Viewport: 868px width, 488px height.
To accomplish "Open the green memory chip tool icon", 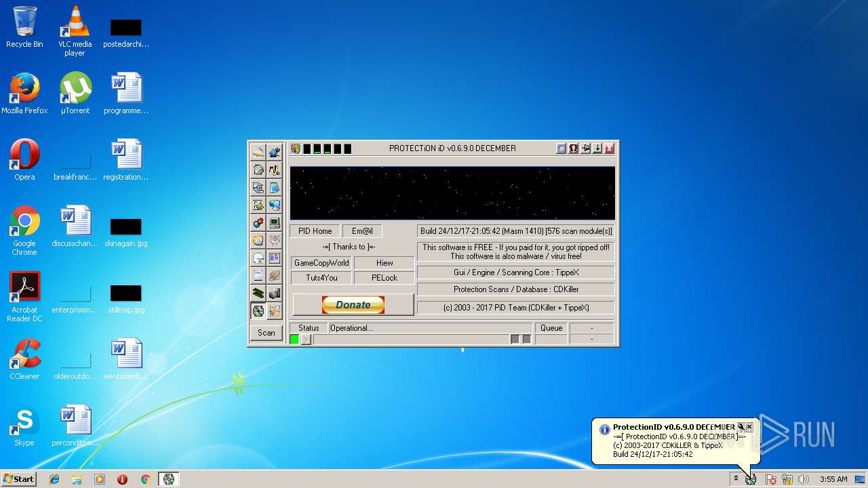I will (258, 293).
